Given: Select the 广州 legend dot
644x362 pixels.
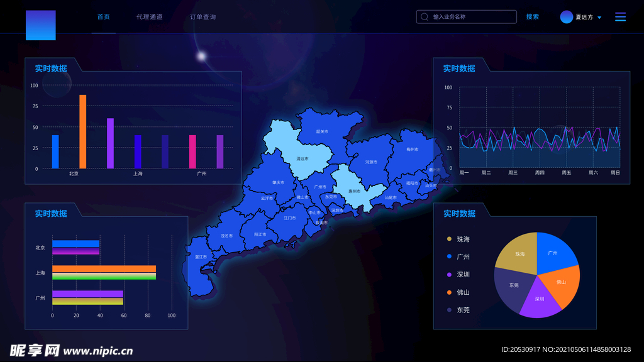Looking at the screenshot, I should pos(449,256).
